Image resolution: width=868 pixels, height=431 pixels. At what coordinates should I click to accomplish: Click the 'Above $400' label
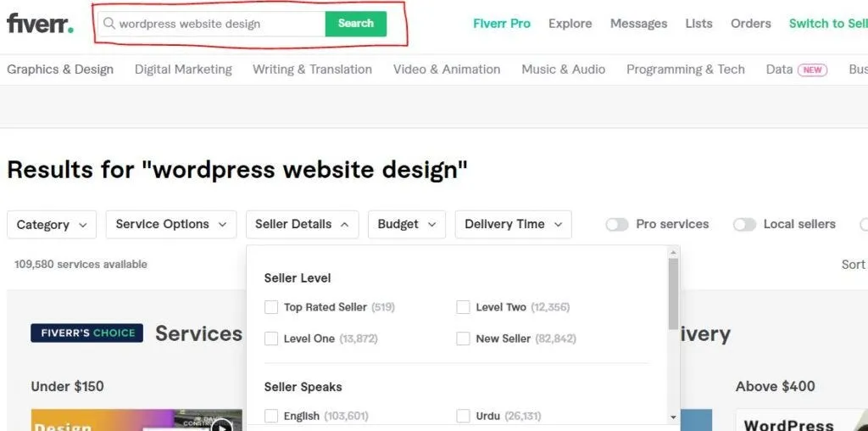point(775,386)
